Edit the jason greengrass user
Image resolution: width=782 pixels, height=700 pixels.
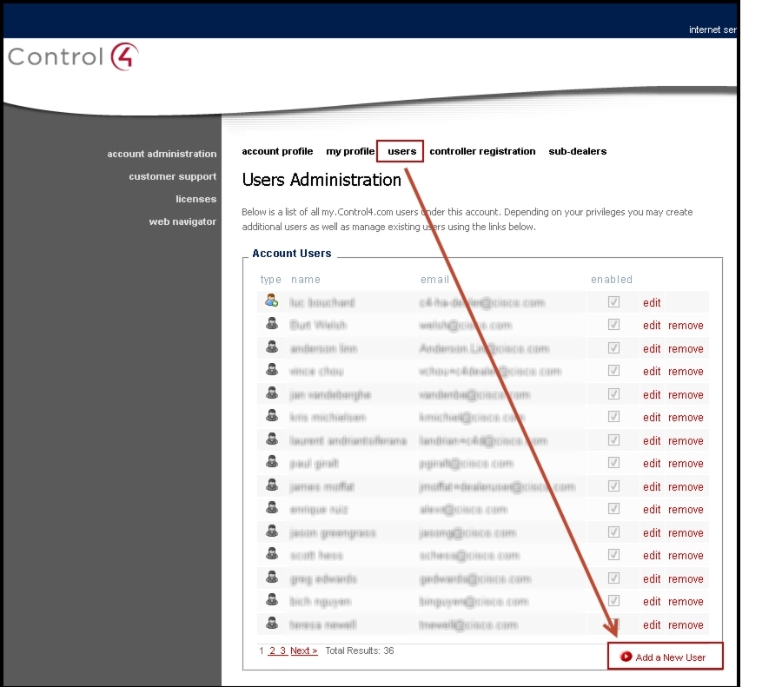point(652,532)
